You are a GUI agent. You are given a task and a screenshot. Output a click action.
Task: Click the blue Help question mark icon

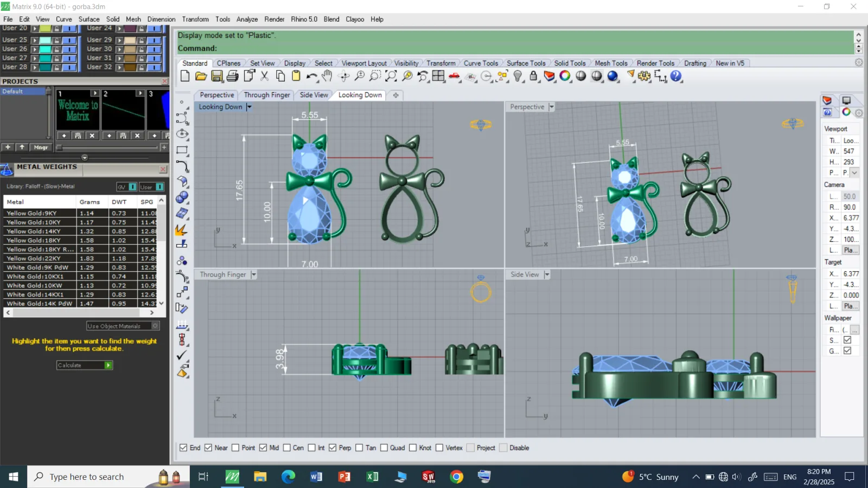676,76
